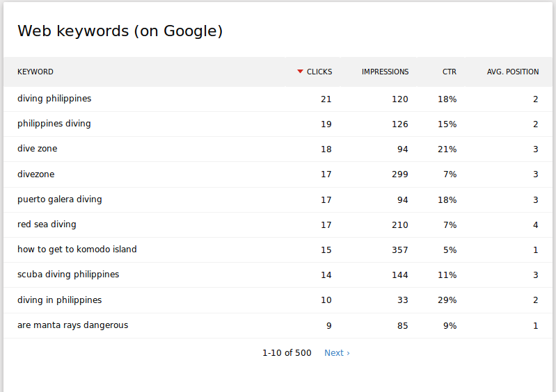Click 'how to get to komodo island'

[77, 250]
